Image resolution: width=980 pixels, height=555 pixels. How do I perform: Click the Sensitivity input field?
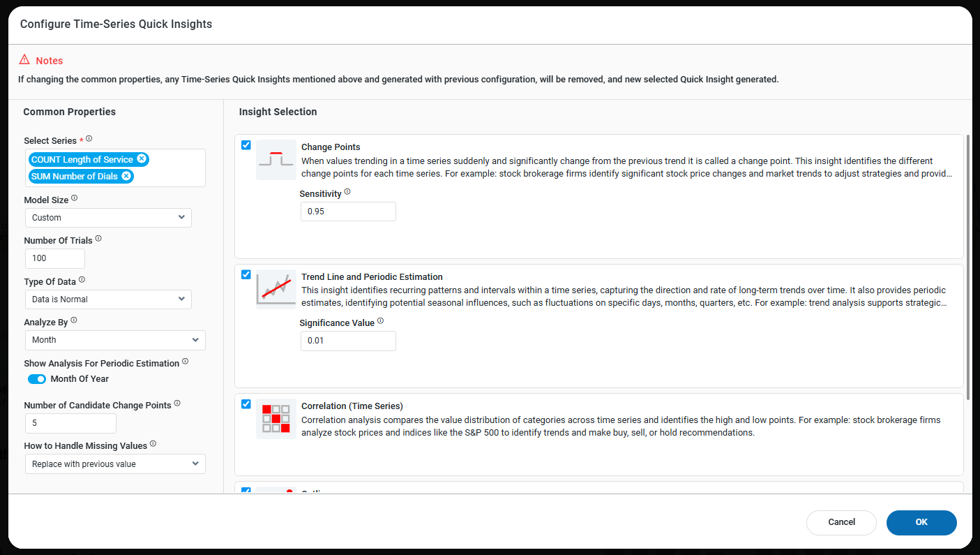click(x=348, y=212)
